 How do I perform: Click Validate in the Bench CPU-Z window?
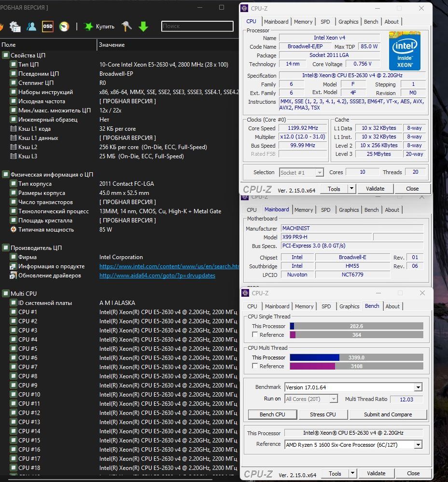coord(376,473)
